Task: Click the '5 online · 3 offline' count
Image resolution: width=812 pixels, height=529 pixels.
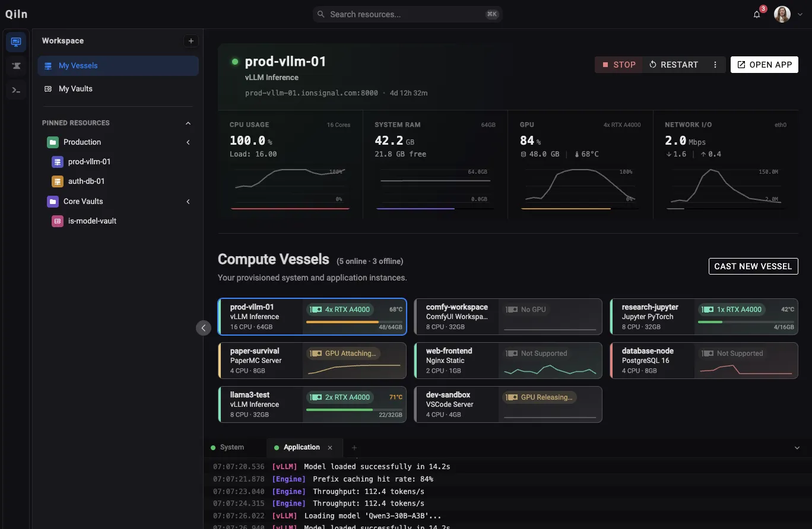Action: pos(370,261)
